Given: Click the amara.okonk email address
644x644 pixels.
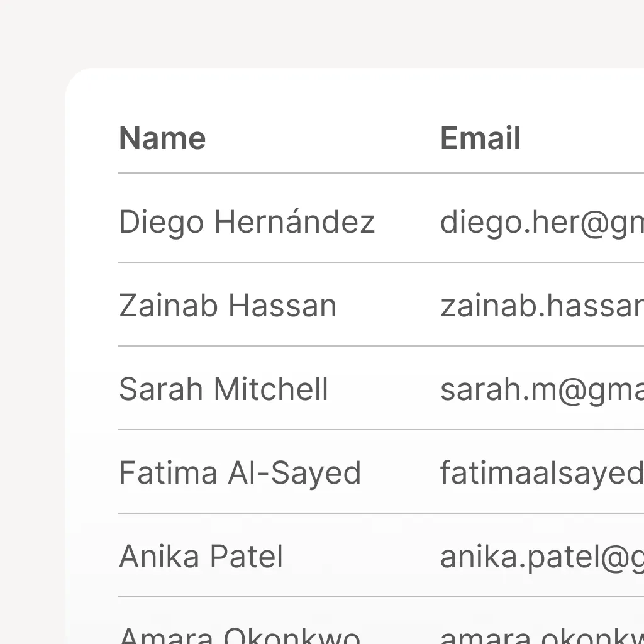Looking at the screenshot, I should point(541,635).
